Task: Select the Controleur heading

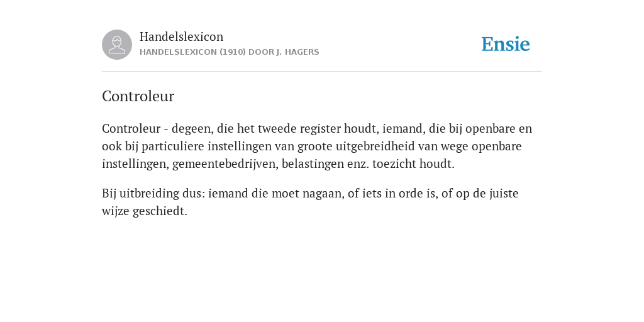Action: (138, 96)
